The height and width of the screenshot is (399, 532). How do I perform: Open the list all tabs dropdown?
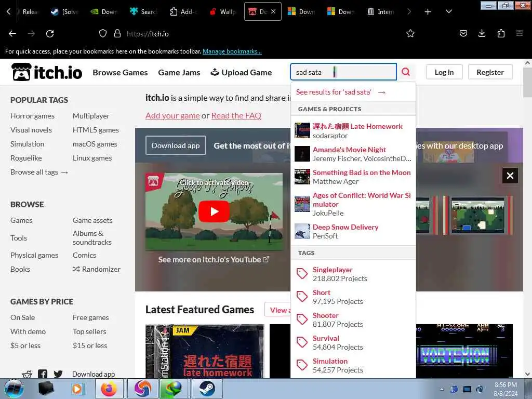pos(448,12)
